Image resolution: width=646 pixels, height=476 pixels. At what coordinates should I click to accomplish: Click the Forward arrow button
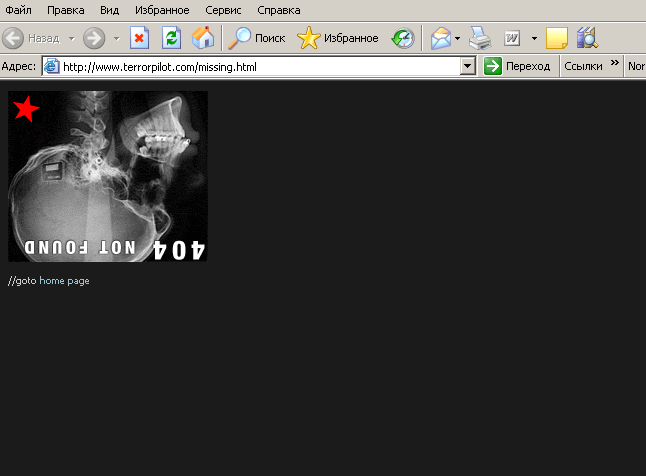(x=94, y=38)
